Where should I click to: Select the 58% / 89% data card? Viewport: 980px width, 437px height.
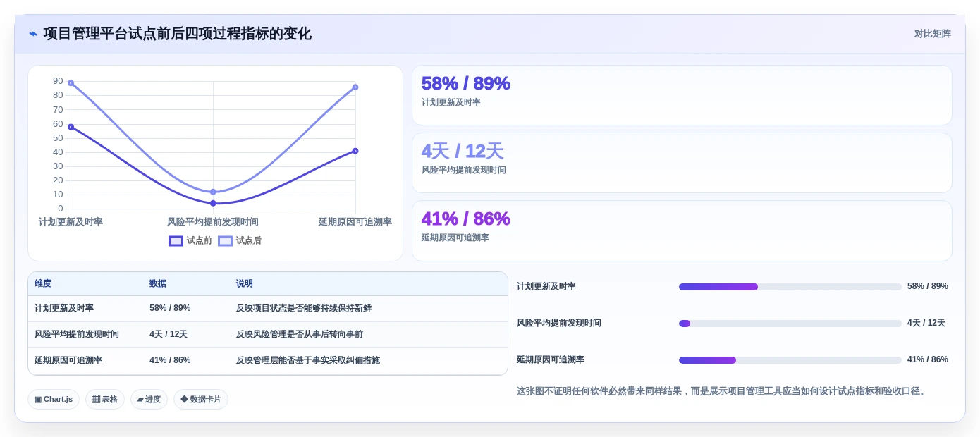pyautogui.click(x=682, y=95)
